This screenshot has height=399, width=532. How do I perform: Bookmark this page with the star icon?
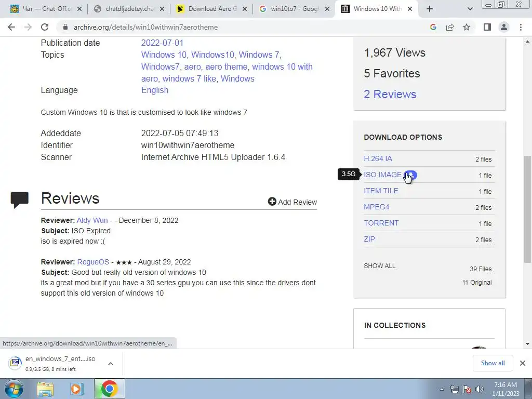[467, 27]
